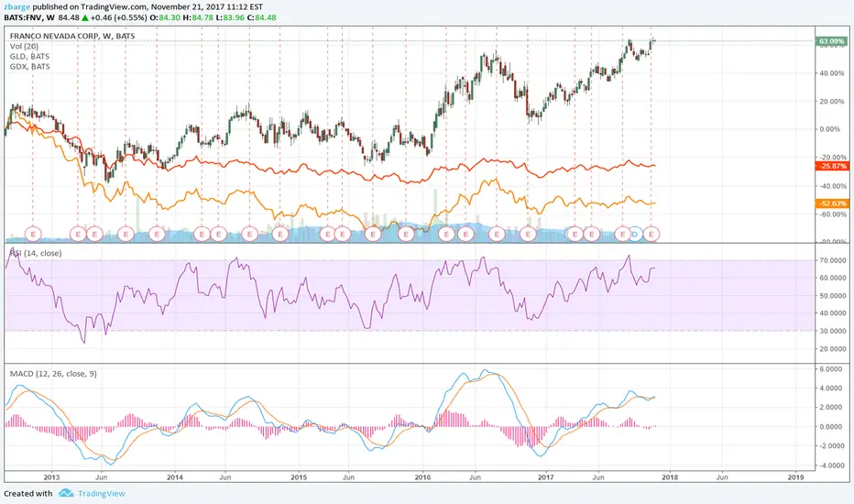Click the RSI 70.0000 axis value

(832, 260)
